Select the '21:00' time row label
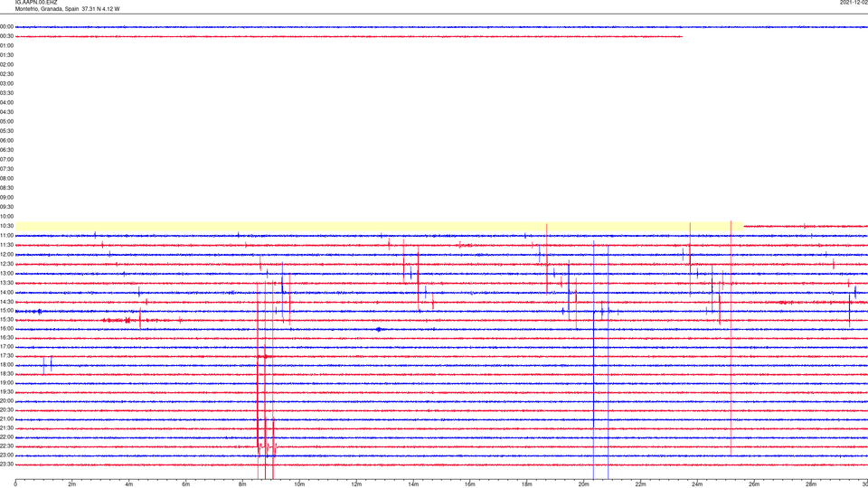The height and width of the screenshot is (488, 868). coord(6,419)
